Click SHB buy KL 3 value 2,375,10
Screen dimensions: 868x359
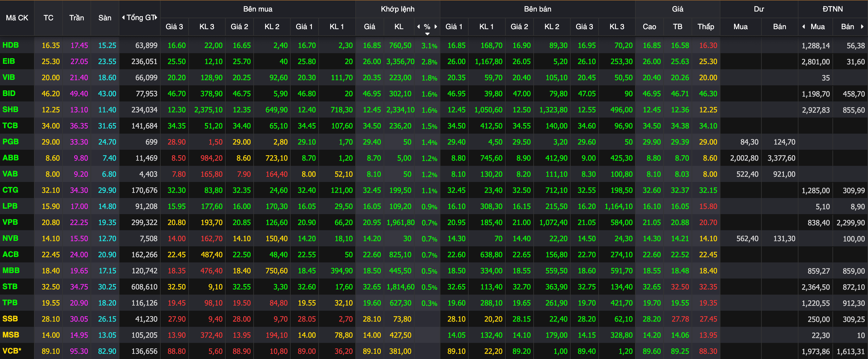tap(208, 110)
